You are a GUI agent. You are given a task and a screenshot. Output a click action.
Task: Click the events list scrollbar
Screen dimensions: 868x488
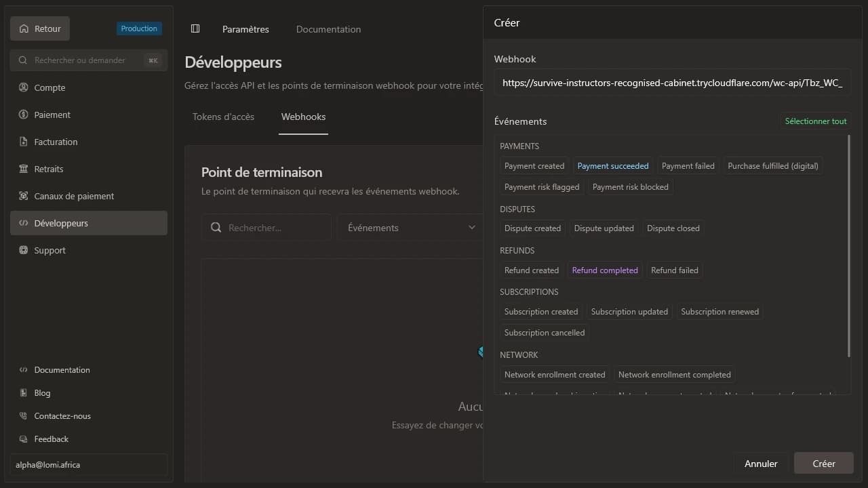click(849, 246)
